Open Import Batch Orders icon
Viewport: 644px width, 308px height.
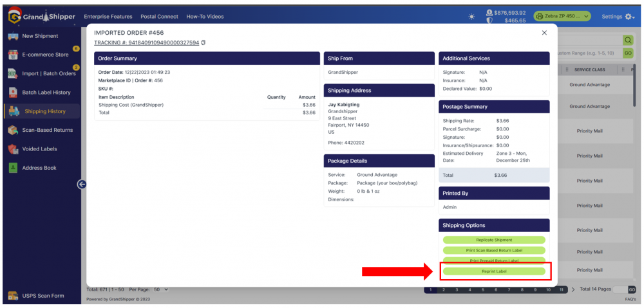coord(13,74)
